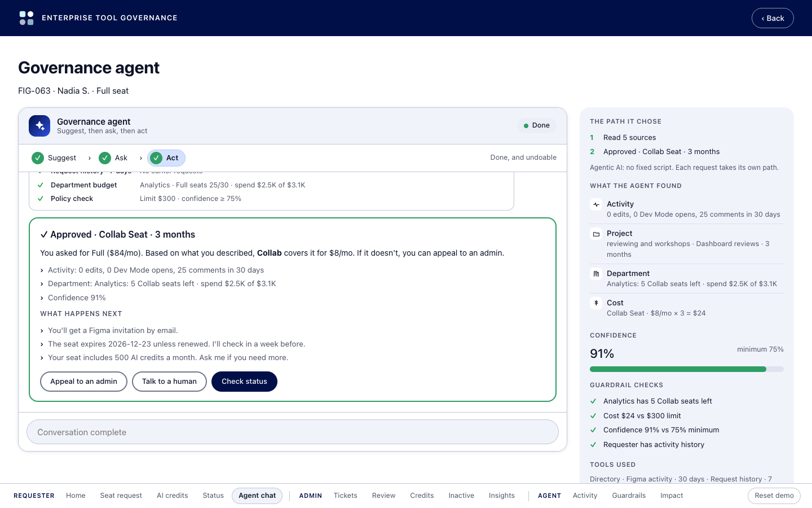Select the Act step

pyautogui.click(x=166, y=158)
